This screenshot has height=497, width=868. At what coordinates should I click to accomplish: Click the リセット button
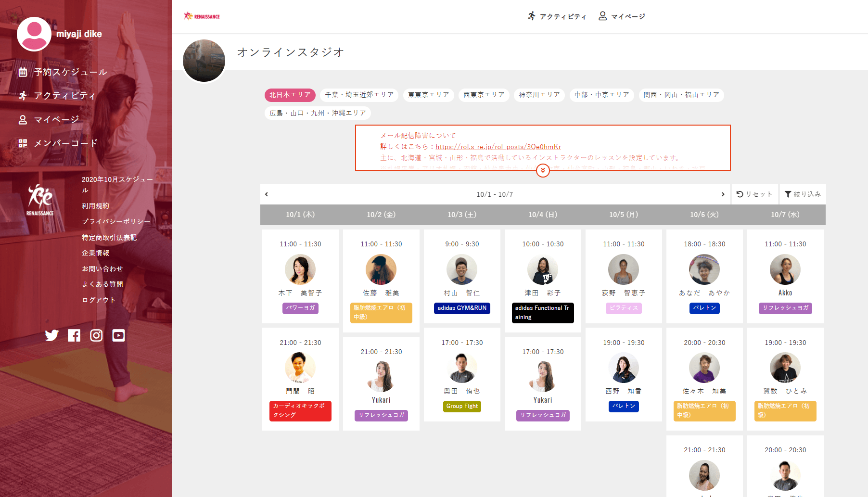754,194
